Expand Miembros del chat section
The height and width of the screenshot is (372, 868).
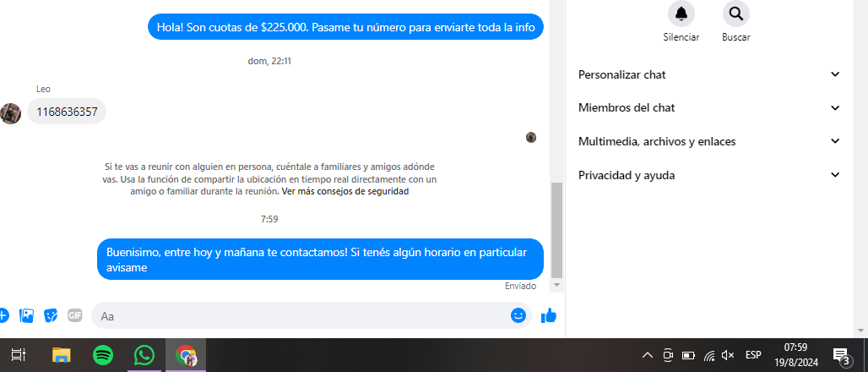(x=709, y=107)
